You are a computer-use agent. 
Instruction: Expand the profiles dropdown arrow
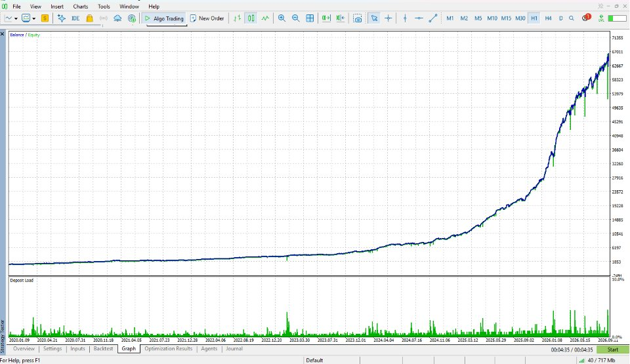pyautogui.click(x=33, y=18)
